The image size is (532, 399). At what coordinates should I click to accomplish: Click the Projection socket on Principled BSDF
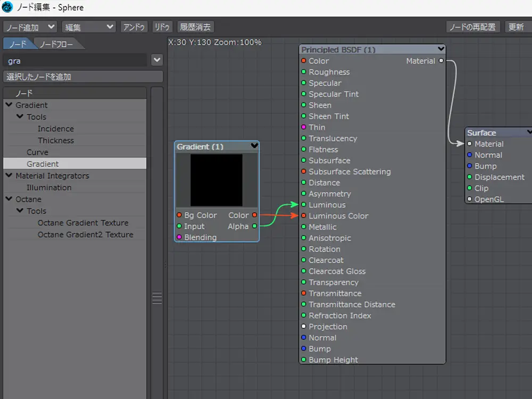coord(304,327)
